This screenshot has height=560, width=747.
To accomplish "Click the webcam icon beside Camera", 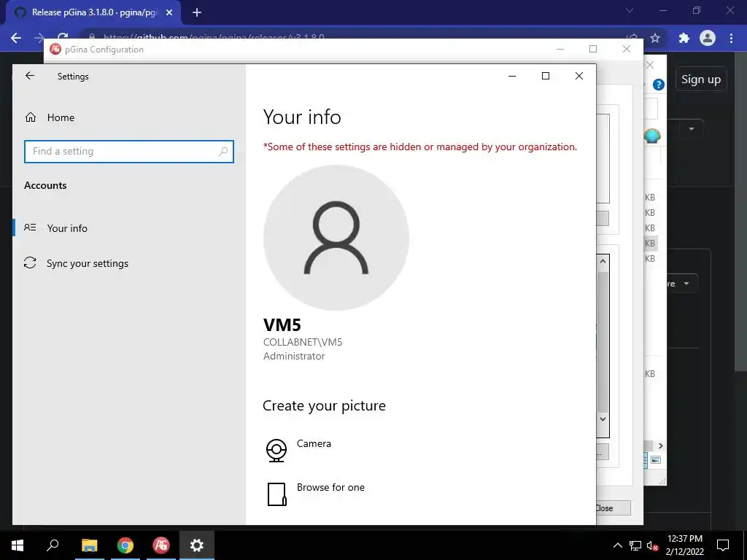I will [x=276, y=451].
